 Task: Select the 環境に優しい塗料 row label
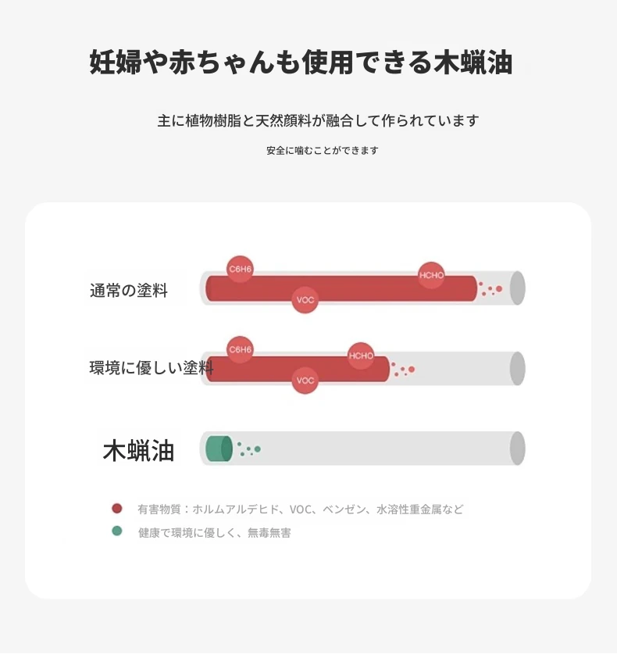pos(151,368)
